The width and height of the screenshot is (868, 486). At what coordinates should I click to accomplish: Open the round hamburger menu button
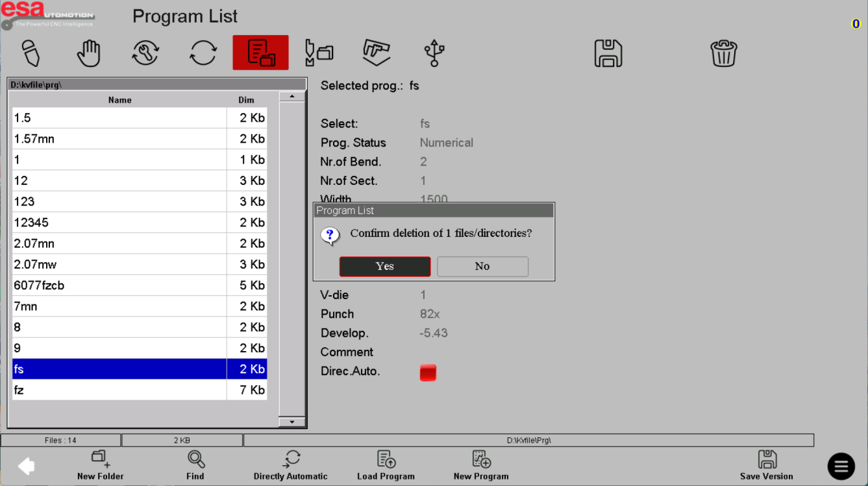click(841, 466)
